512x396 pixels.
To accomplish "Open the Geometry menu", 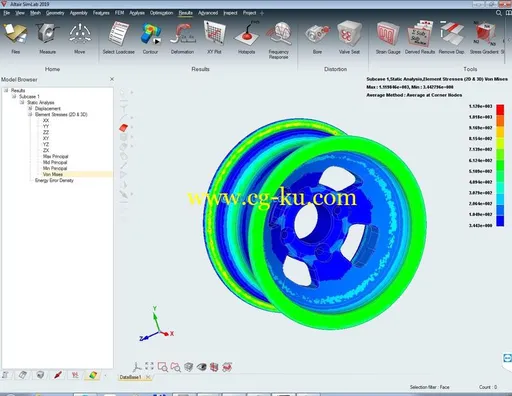I will [x=55, y=13].
